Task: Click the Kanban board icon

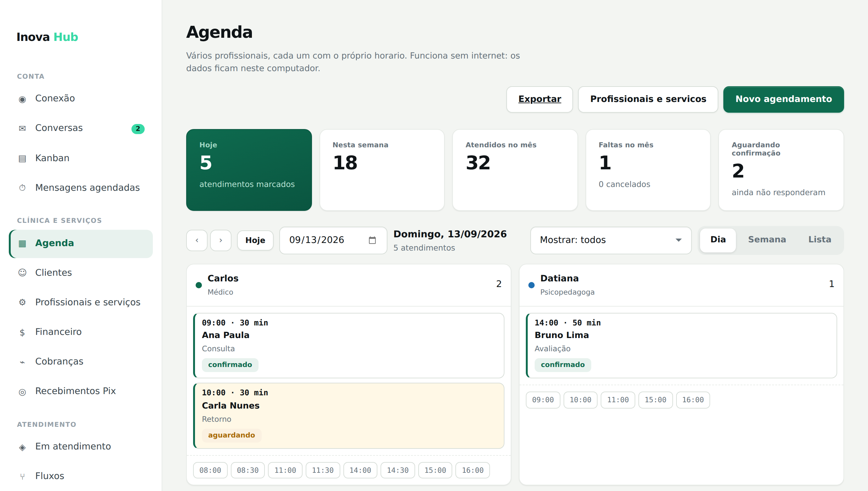Action: pyautogui.click(x=22, y=159)
